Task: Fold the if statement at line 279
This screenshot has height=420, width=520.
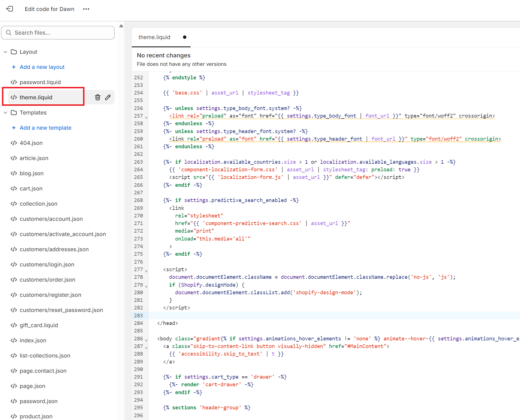Action: tap(146, 286)
